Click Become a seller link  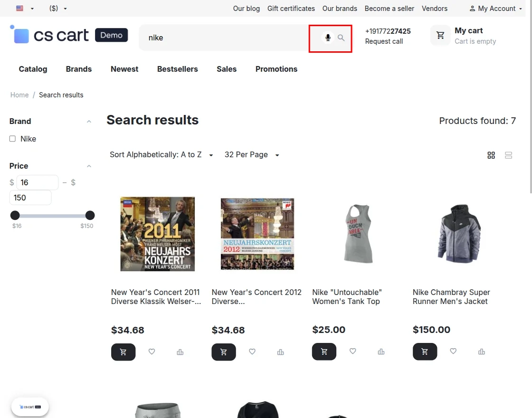coord(389,9)
